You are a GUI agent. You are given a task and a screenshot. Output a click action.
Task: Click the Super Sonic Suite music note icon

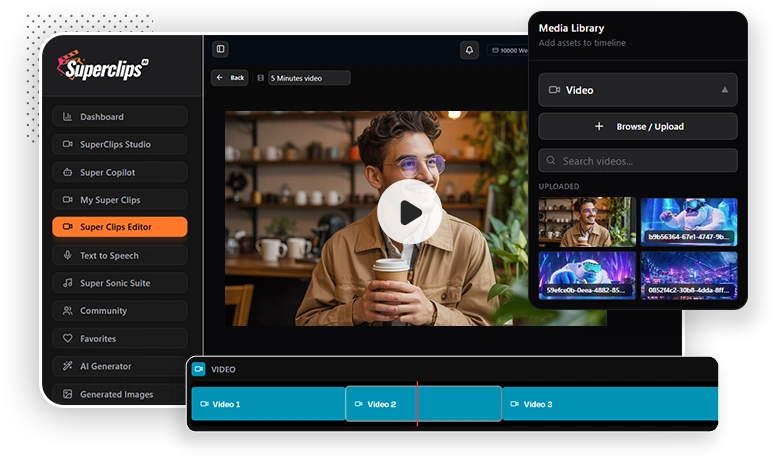pyautogui.click(x=67, y=283)
